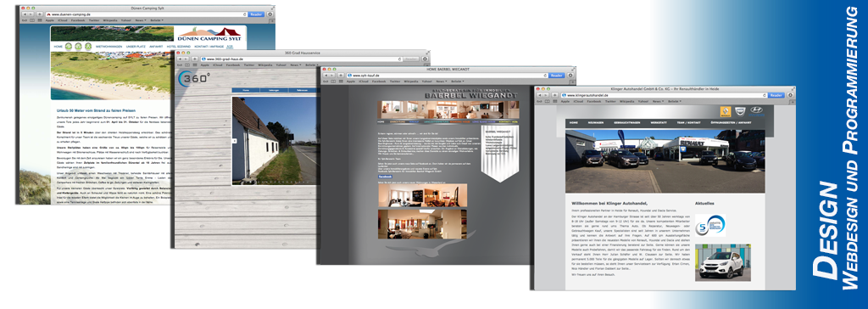The image size is (868, 309).
Task: Click first green award badge on camping site
Action: (69, 47)
